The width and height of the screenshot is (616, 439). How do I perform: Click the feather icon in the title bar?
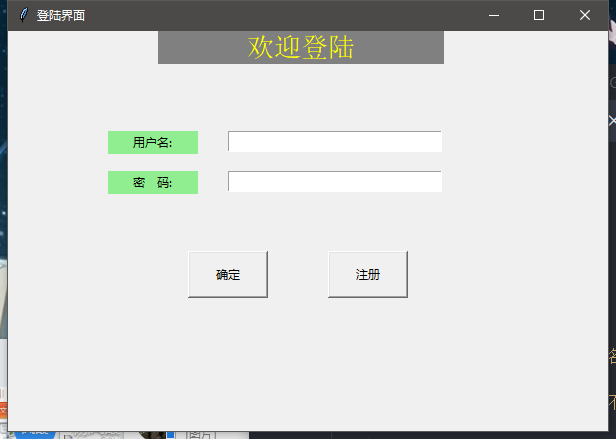coord(24,15)
